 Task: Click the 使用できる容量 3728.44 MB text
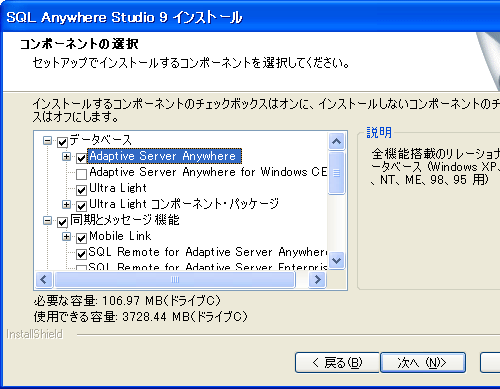coord(140,316)
